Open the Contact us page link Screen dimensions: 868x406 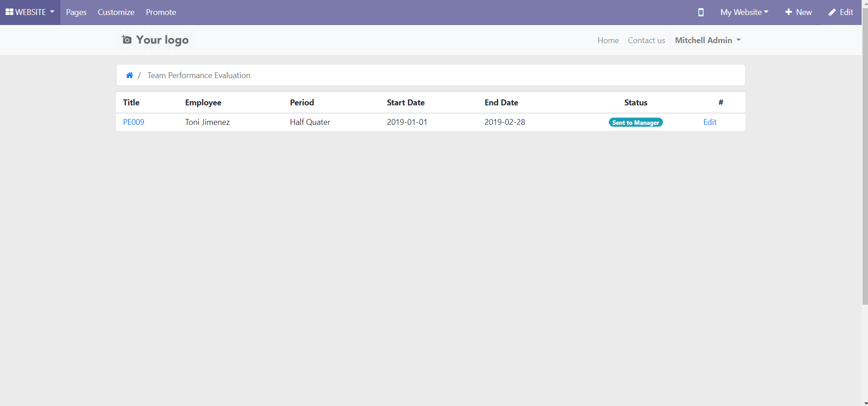click(x=646, y=40)
